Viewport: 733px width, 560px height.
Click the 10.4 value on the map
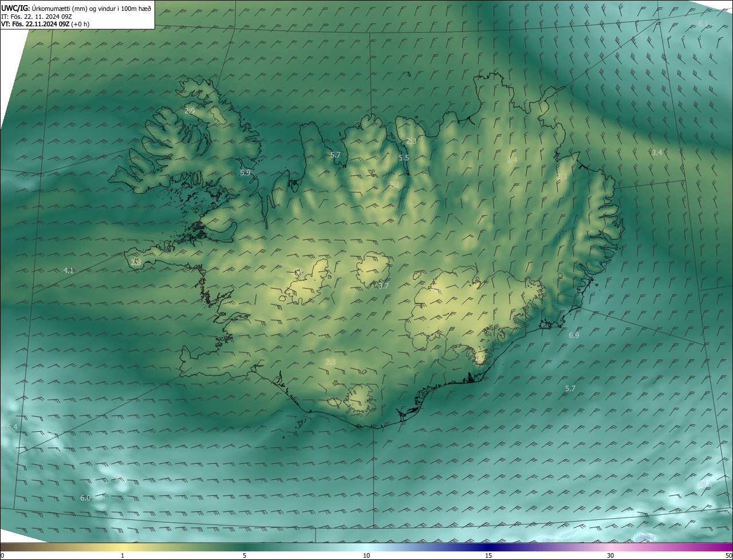(x=705, y=484)
